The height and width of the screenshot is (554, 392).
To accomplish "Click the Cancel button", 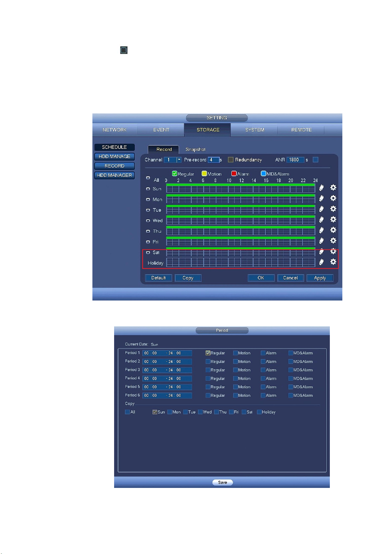I will (290, 278).
